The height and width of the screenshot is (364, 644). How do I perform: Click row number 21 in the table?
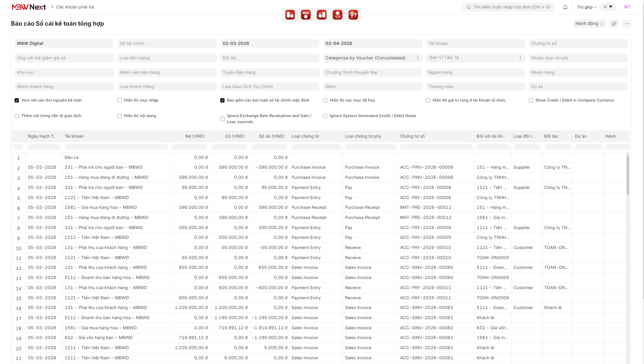[19, 358]
